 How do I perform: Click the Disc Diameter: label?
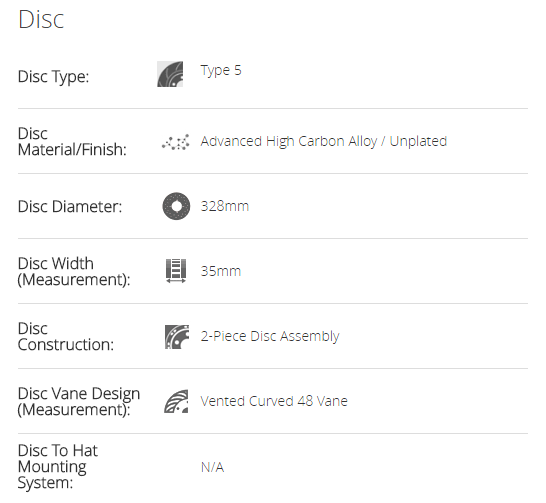point(70,206)
